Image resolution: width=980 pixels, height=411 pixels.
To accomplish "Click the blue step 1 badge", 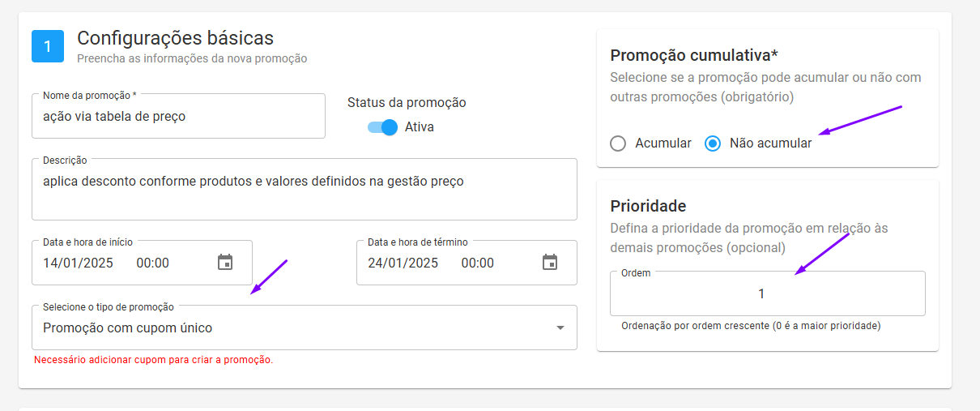I will pyautogui.click(x=47, y=46).
